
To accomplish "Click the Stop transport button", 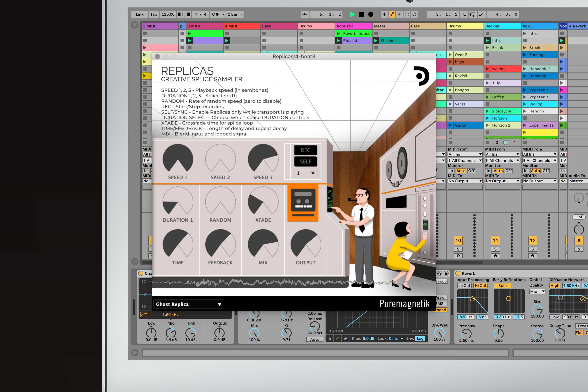I will click(x=361, y=14).
